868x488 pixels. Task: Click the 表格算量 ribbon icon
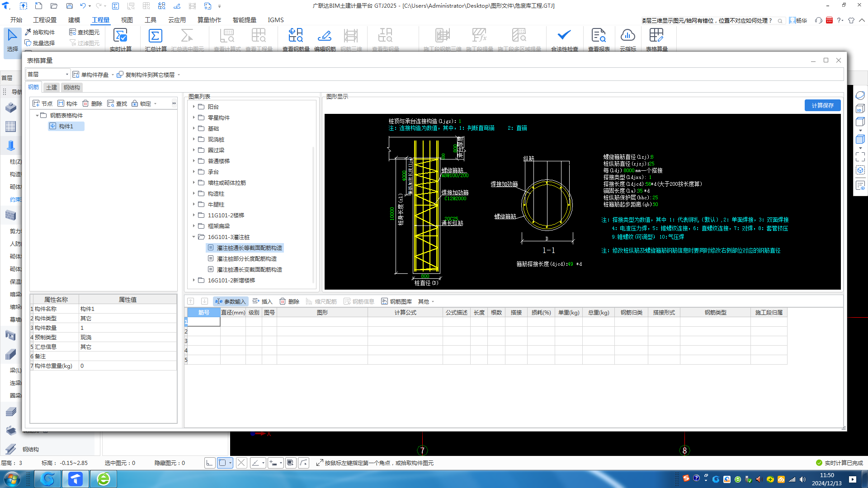pyautogui.click(x=656, y=36)
